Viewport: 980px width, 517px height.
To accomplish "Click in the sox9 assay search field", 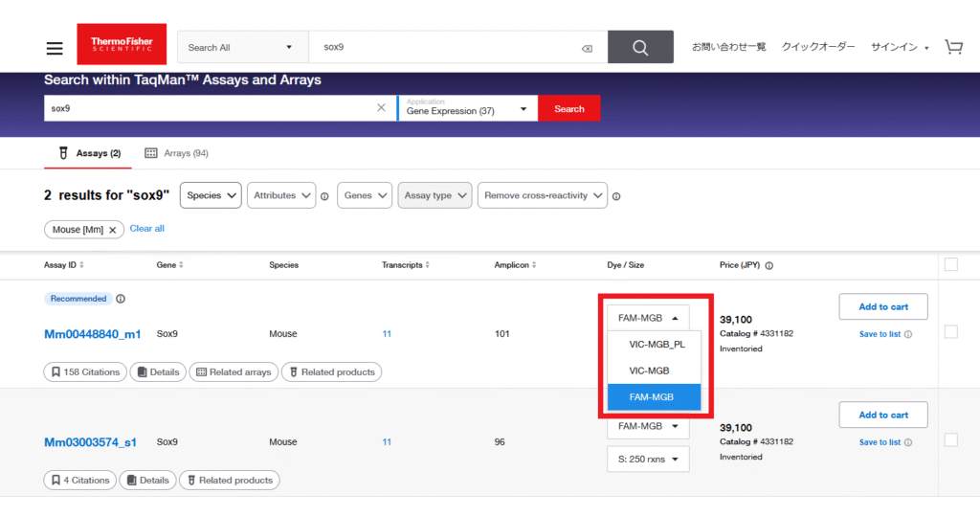I will click(x=211, y=108).
